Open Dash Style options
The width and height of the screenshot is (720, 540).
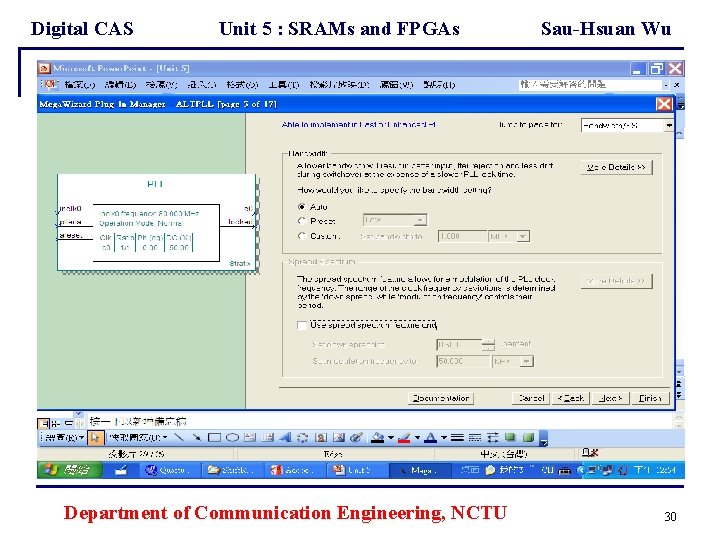[x=475, y=438]
